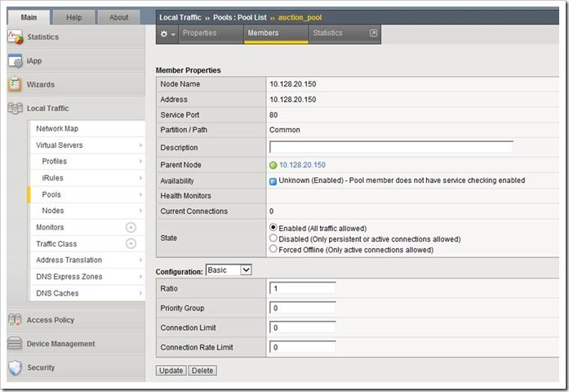Screen dimensions: 569x392
Task: Open the Configuration Basic dropdown
Action: (x=229, y=269)
